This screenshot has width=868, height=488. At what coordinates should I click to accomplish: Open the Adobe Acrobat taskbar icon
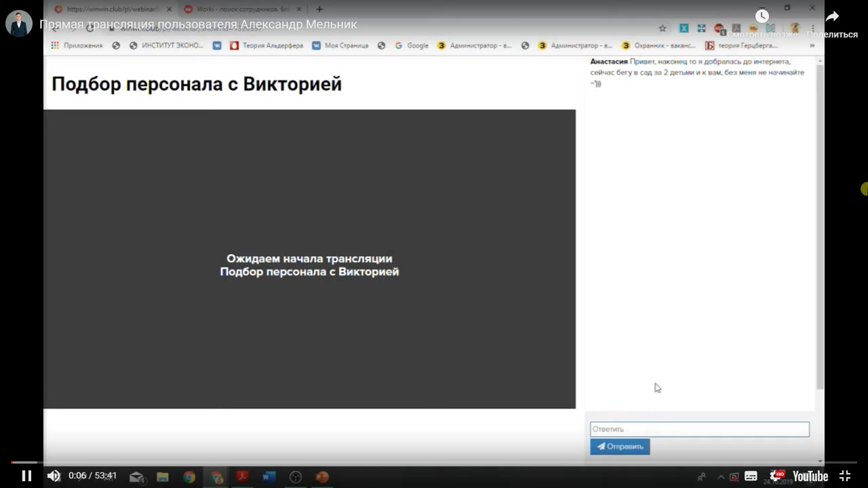(242, 477)
